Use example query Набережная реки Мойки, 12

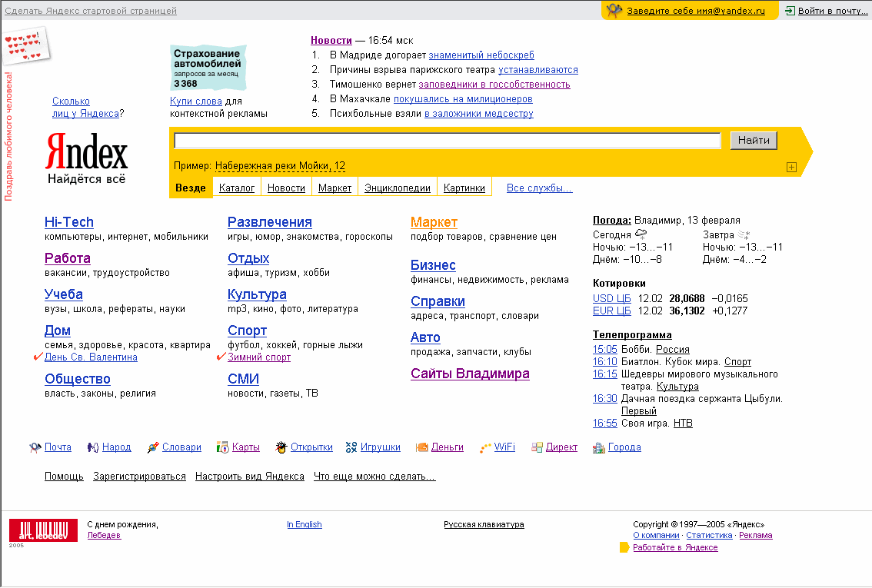[280, 165]
